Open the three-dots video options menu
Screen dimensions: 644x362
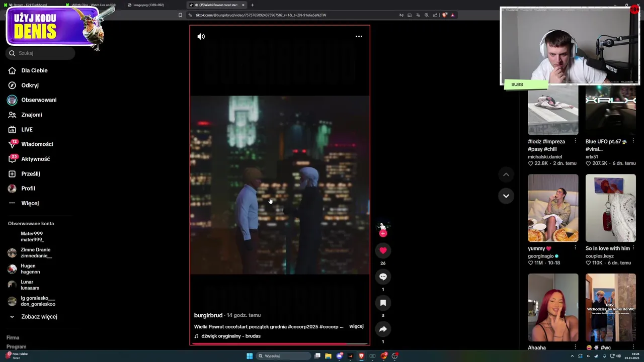(x=359, y=36)
